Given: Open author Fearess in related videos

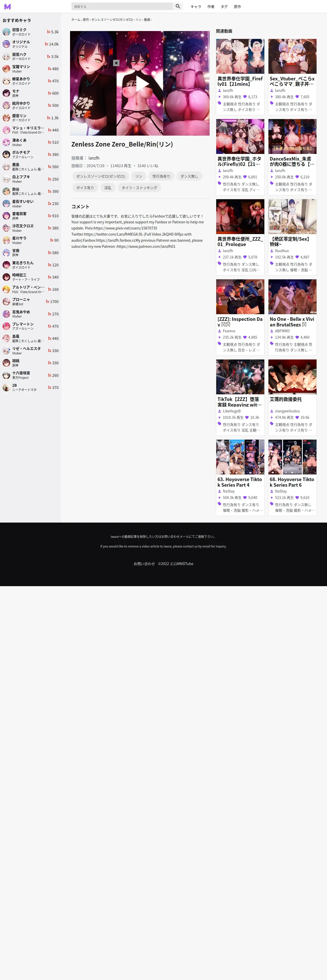Looking at the screenshot, I should [x=229, y=331].
